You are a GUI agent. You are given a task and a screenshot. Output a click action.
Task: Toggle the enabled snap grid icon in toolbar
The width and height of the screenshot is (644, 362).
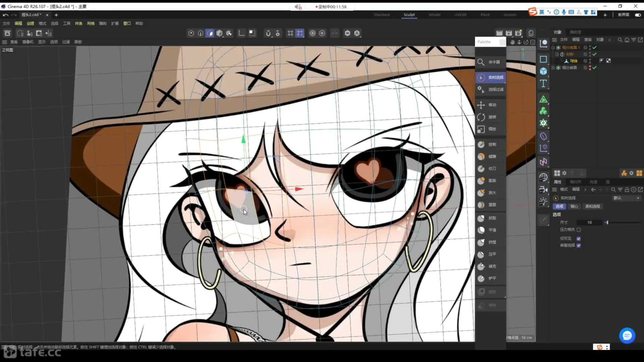[300, 33]
